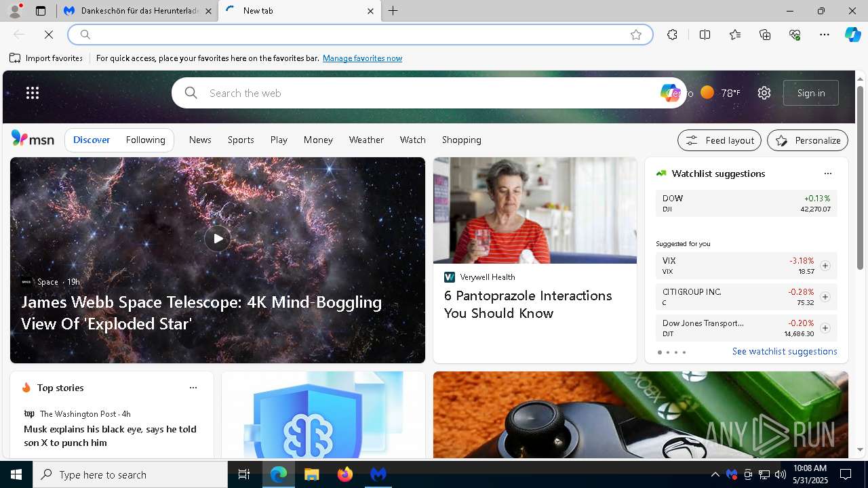Show hidden tray icons chevron
The height and width of the screenshot is (488, 868).
coord(715,474)
